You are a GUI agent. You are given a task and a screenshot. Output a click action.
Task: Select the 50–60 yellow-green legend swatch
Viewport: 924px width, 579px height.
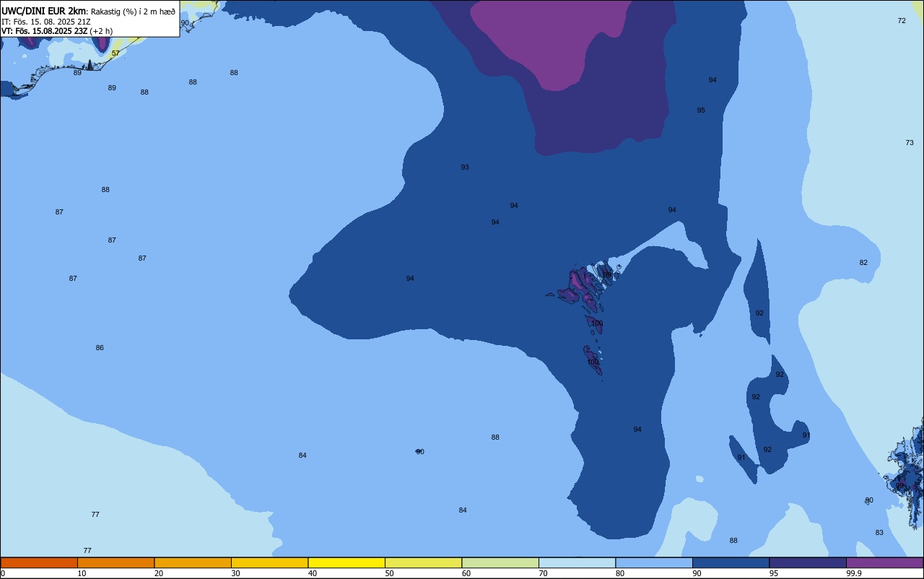423,562
